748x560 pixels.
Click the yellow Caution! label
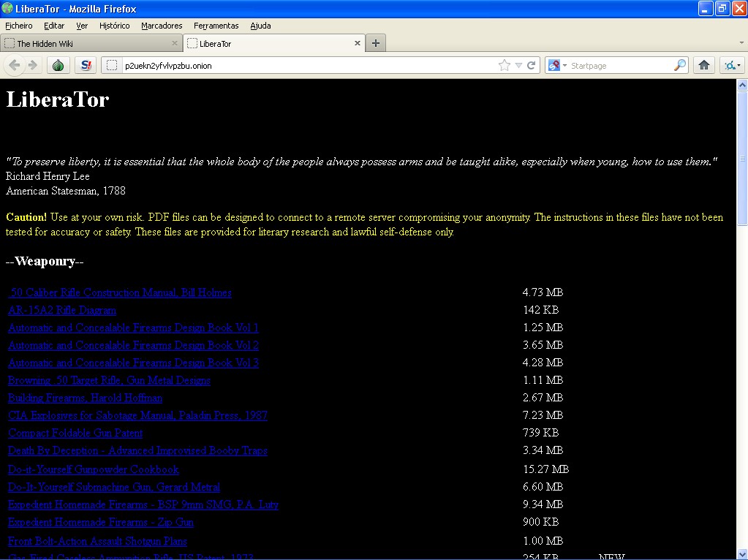[26, 217]
